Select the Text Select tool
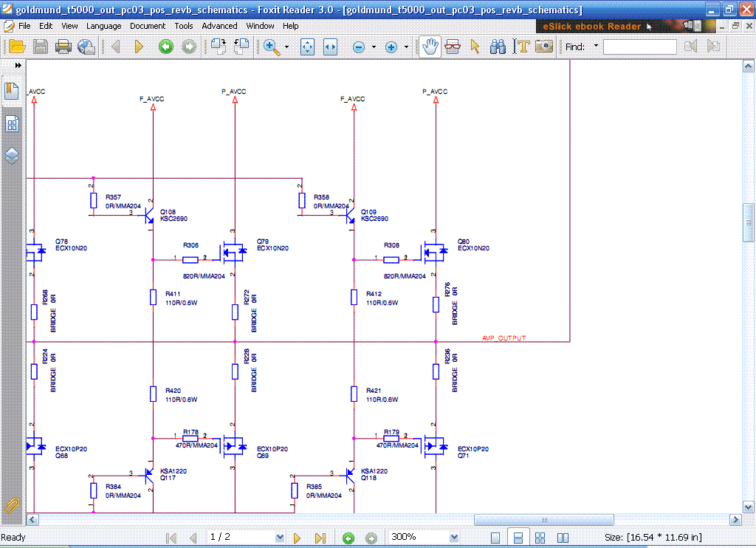The width and height of the screenshot is (756, 548). pos(521,47)
